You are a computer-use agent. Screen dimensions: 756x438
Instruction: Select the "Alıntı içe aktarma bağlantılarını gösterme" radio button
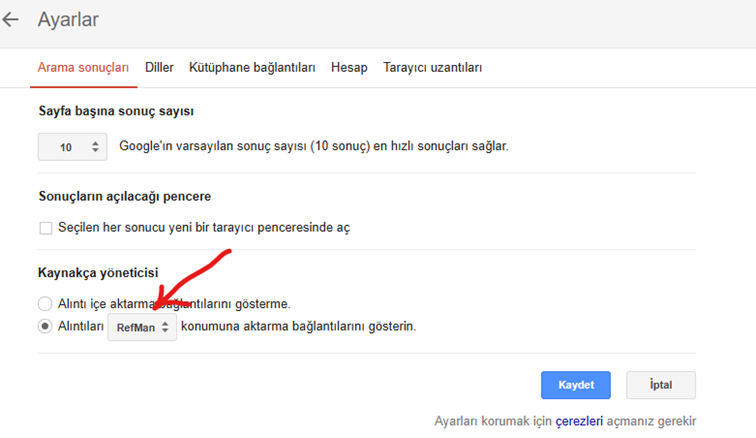pos(44,303)
